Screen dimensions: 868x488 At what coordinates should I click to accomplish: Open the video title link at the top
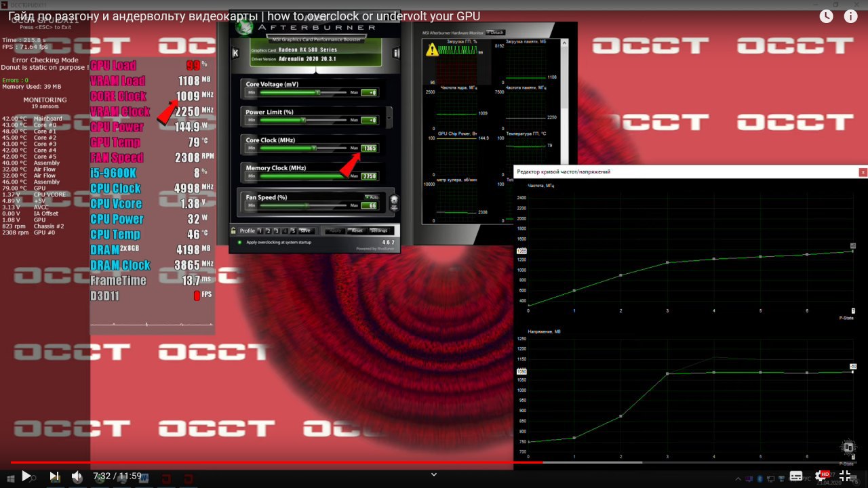tap(244, 16)
